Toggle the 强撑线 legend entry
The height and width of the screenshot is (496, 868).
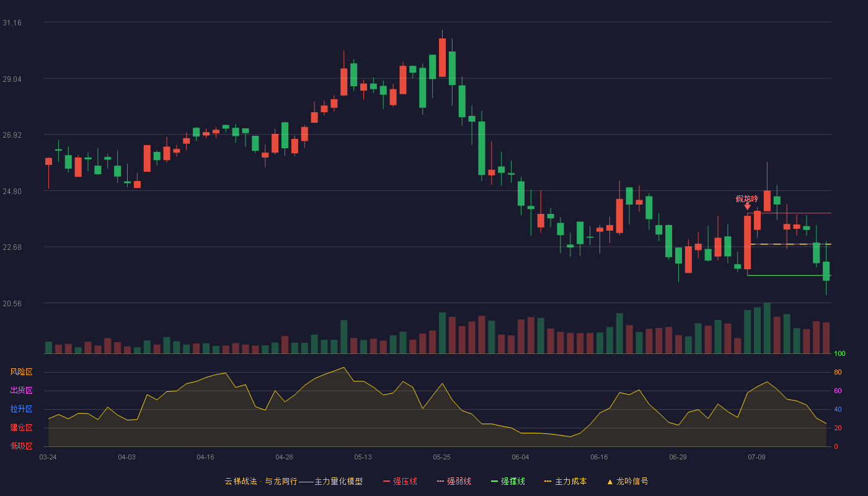(x=508, y=481)
